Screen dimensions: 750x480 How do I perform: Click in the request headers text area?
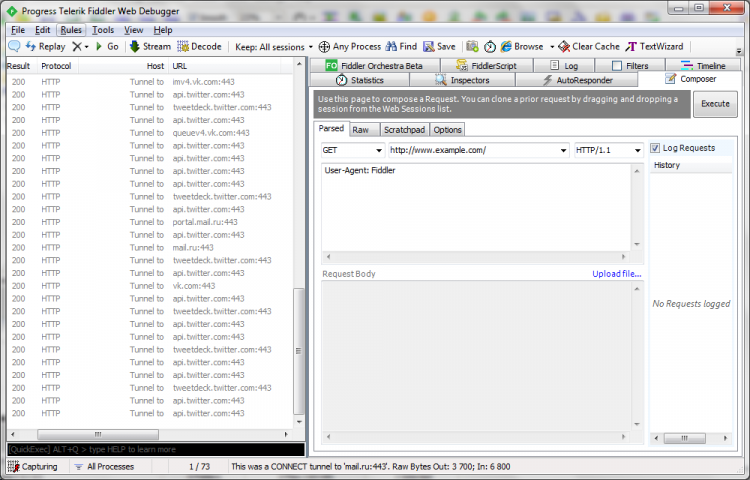pyautogui.click(x=476, y=207)
